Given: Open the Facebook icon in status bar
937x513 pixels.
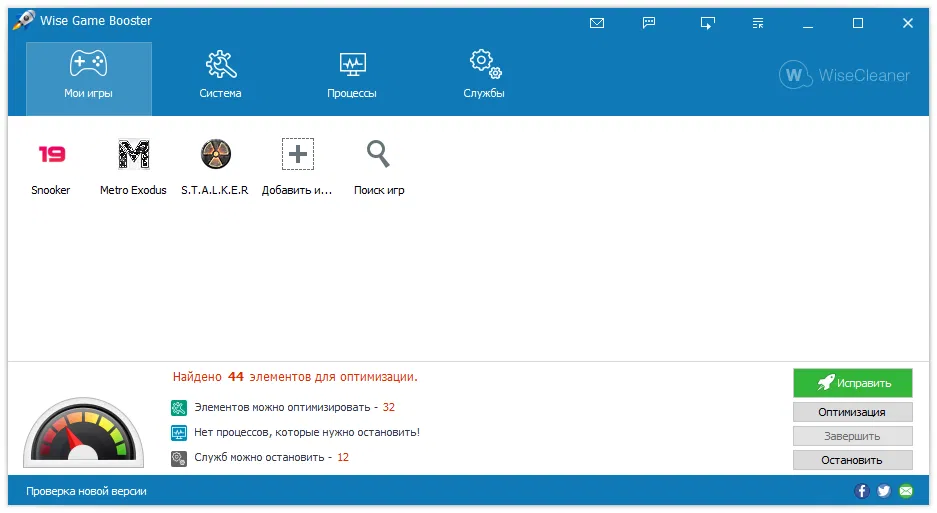Looking at the screenshot, I should tap(861, 491).
